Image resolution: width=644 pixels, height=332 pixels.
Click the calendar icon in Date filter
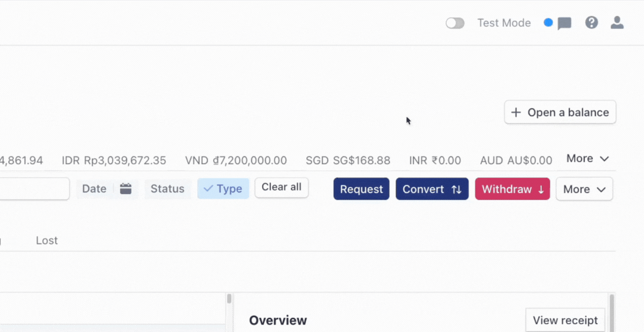click(126, 189)
